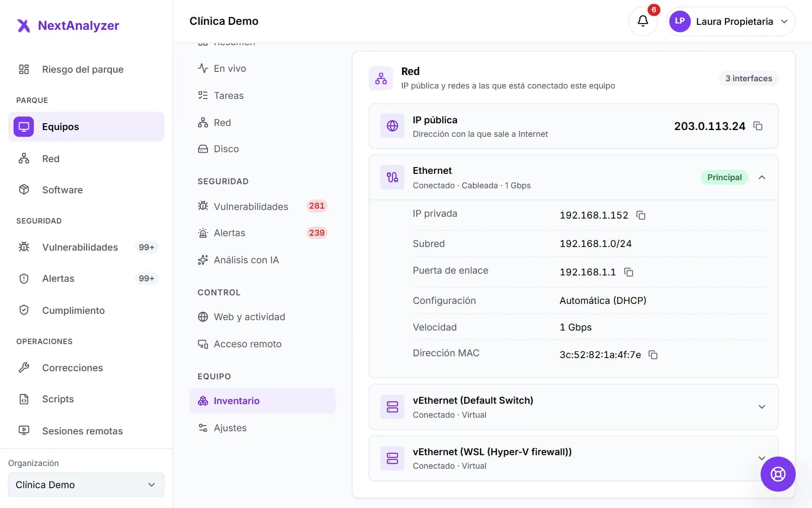
Task: Click the IP pública globe icon
Action: pos(392,126)
